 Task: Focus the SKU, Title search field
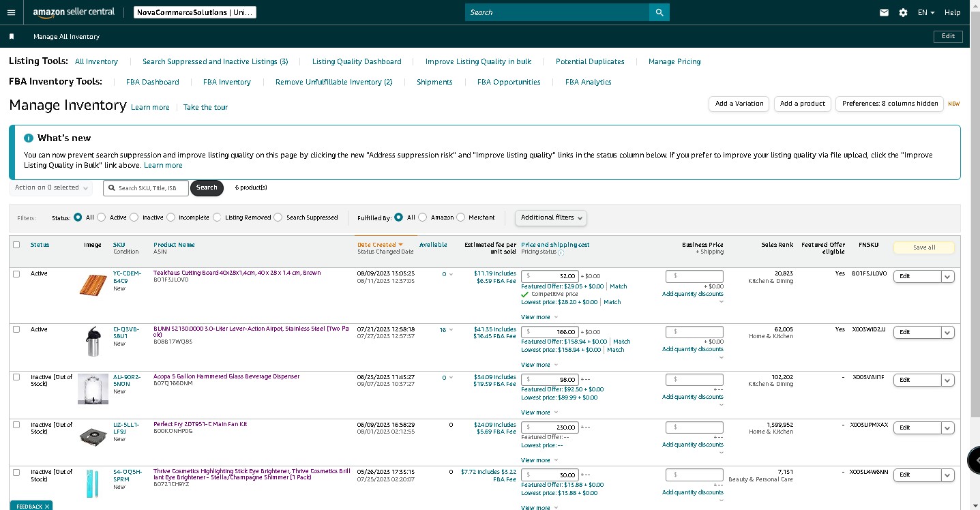pos(146,187)
